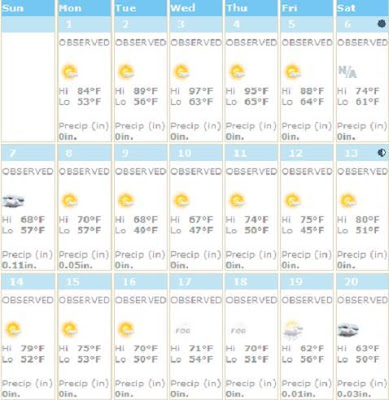Viewport: 389px width, 400px height.
Task: Select the Mon column header
Action: (84, 8)
